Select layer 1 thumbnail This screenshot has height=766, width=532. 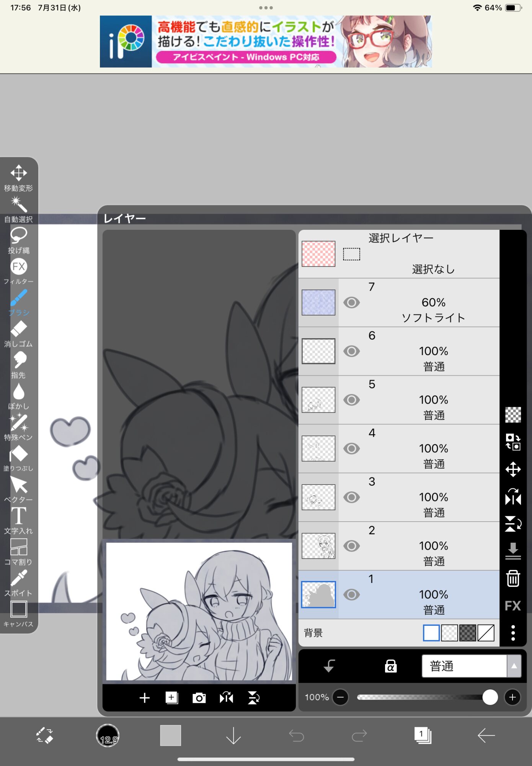click(x=318, y=594)
